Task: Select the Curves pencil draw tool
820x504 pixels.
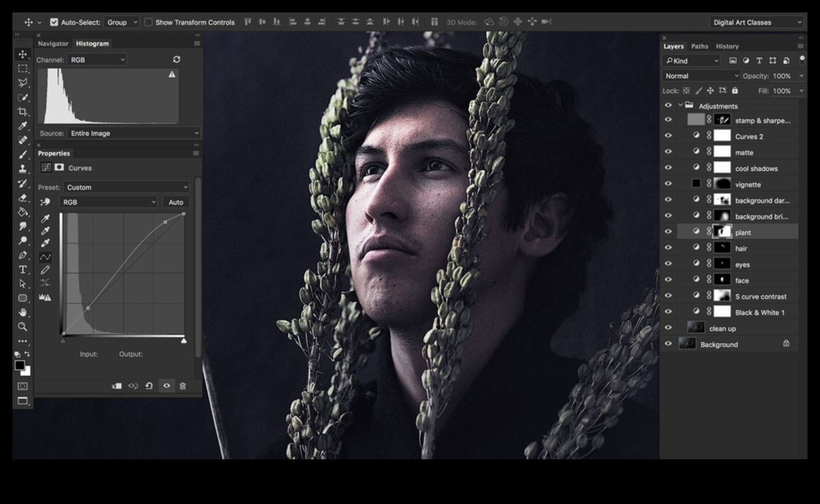Action: click(x=45, y=270)
